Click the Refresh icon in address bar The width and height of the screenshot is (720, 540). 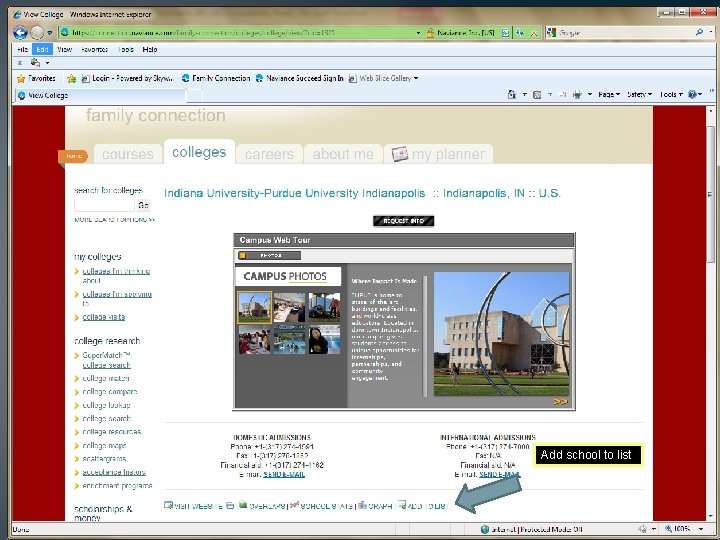(x=520, y=33)
